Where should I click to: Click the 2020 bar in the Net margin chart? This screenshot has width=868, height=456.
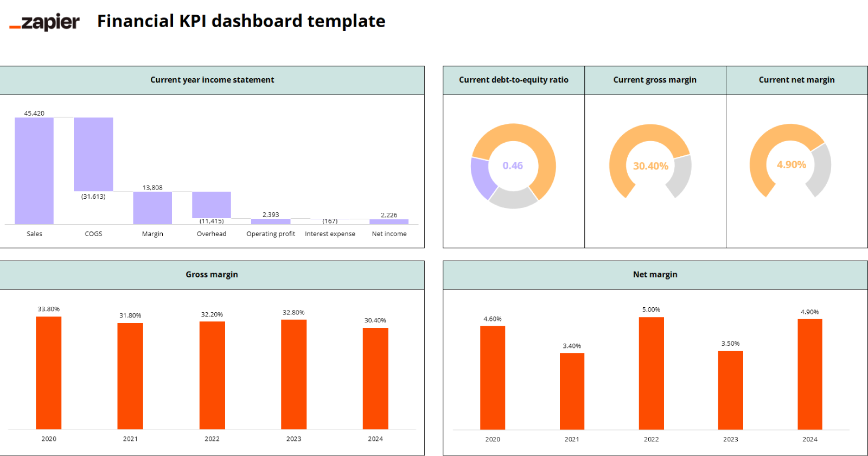click(493, 378)
